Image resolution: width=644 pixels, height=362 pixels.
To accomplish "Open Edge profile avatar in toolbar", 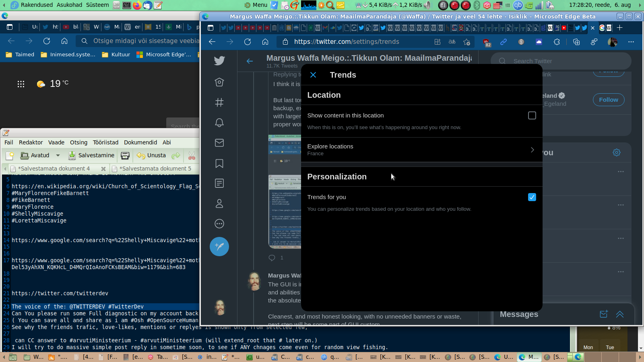I will [x=613, y=42].
